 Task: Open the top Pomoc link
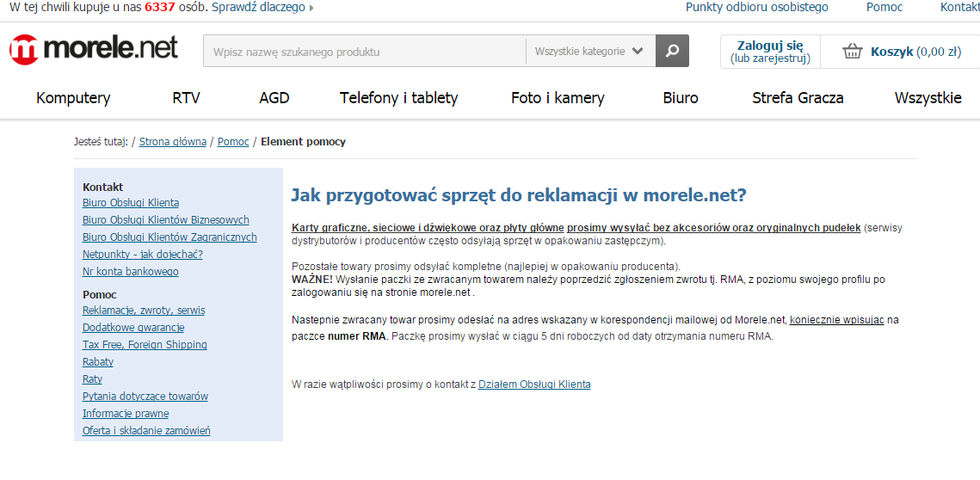pos(884,8)
